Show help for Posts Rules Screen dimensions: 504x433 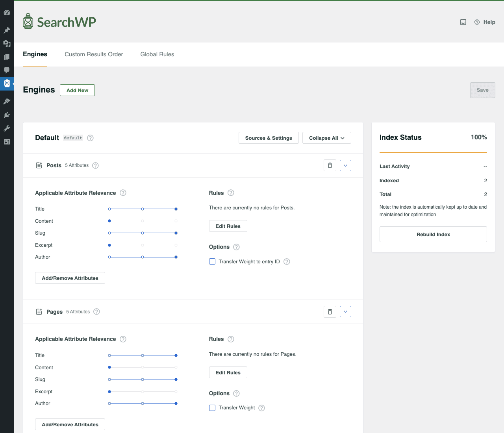(x=231, y=193)
